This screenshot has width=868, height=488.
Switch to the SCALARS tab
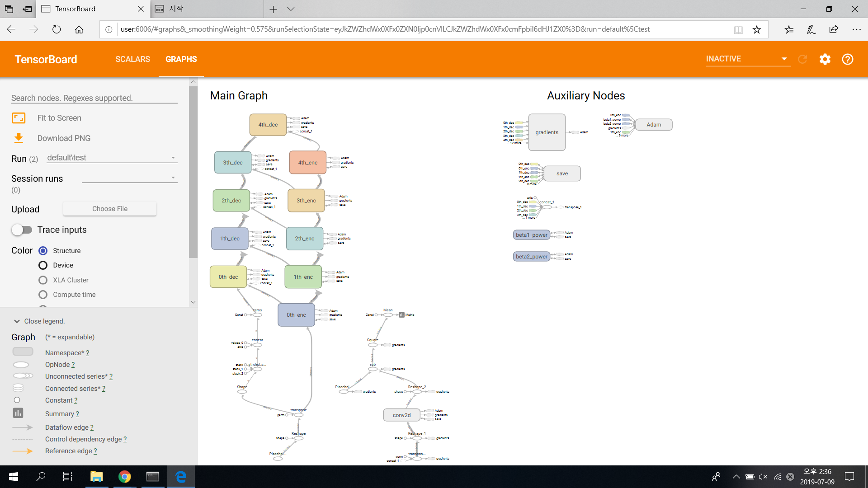click(132, 59)
